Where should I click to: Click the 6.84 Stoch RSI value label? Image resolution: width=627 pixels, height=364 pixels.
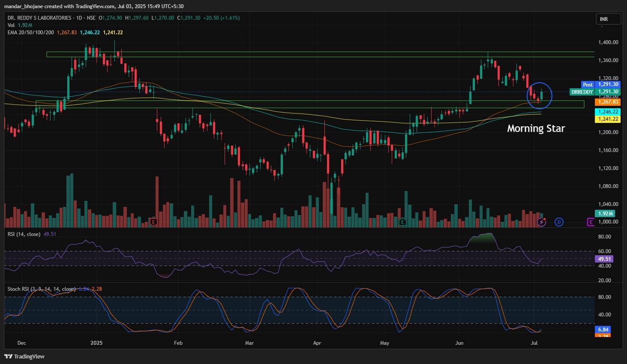603,330
